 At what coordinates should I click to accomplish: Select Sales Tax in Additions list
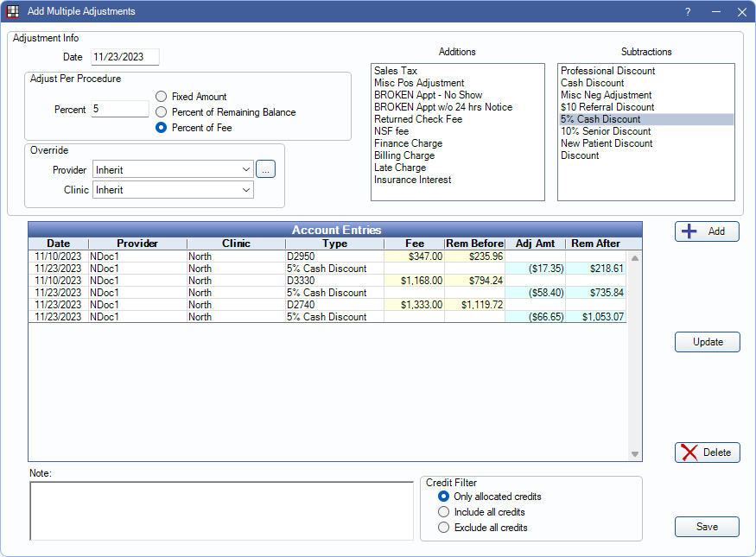click(396, 71)
